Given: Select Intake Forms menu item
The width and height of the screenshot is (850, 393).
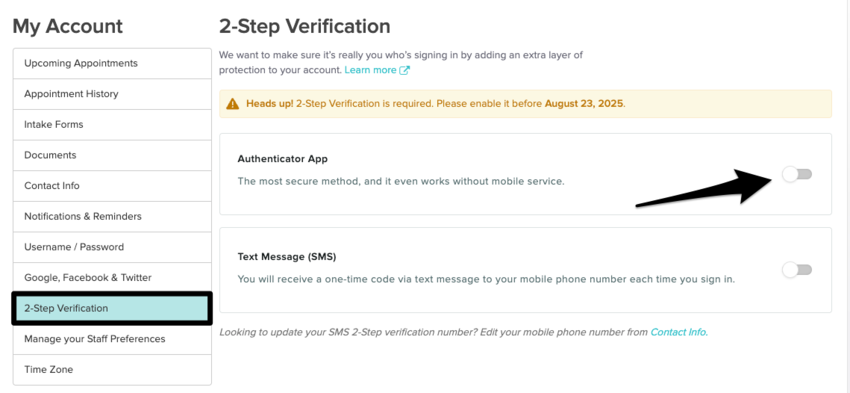Looking at the screenshot, I should tap(112, 125).
